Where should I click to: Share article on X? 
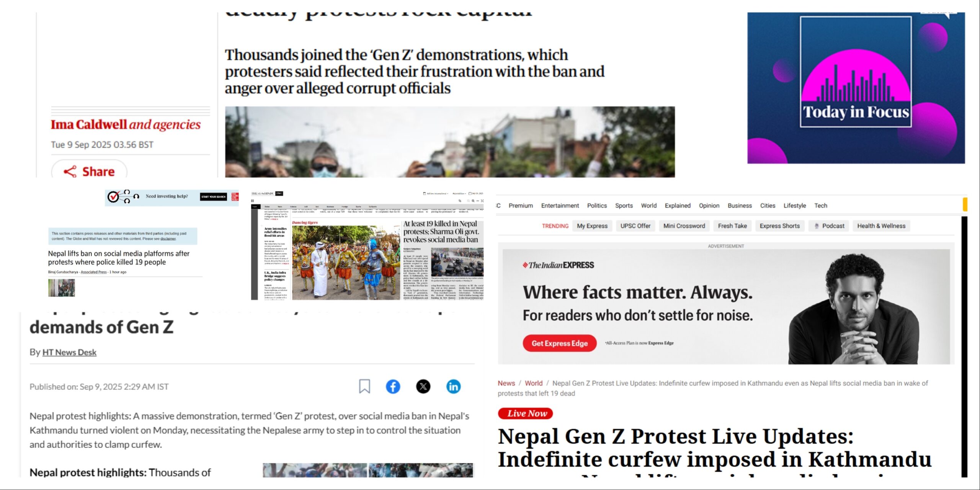[x=423, y=386]
